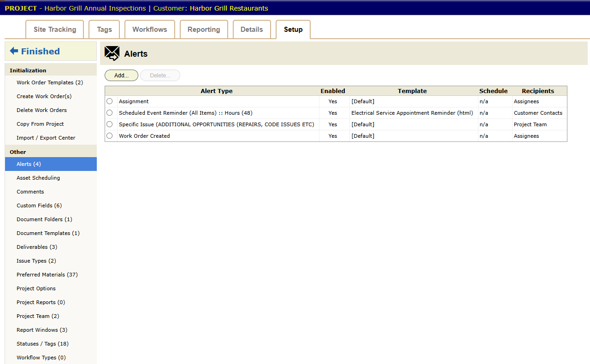
Task: Select Alerts (4) in the sidebar
Action: (x=51, y=164)
